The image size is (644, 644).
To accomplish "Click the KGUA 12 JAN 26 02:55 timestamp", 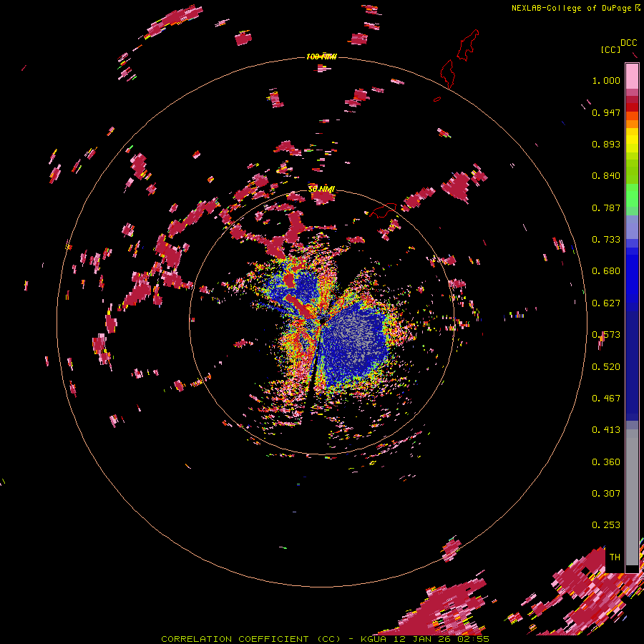I will tap(424, 639).
